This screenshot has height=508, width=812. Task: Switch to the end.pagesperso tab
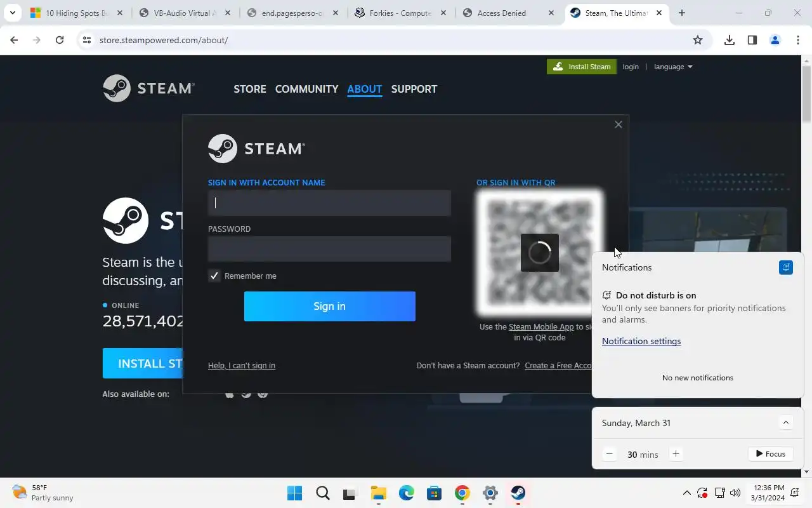[294, 13]
